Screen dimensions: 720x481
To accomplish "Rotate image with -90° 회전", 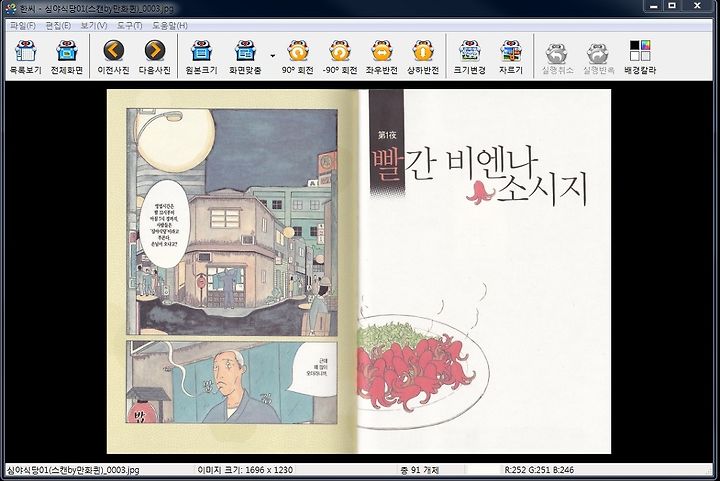I will pyautogui.click(x=340, y=57).
